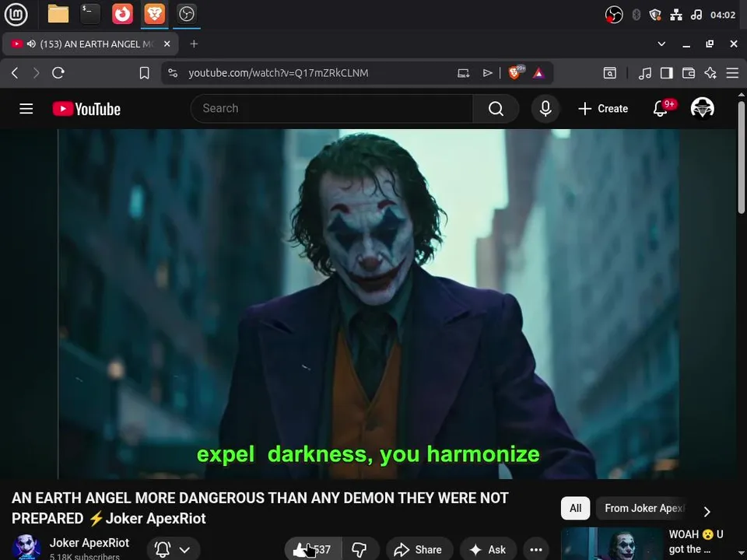The image size is (747, 560).
Task: Open the Brave Wallet icon
Action: tap(689, 73)
